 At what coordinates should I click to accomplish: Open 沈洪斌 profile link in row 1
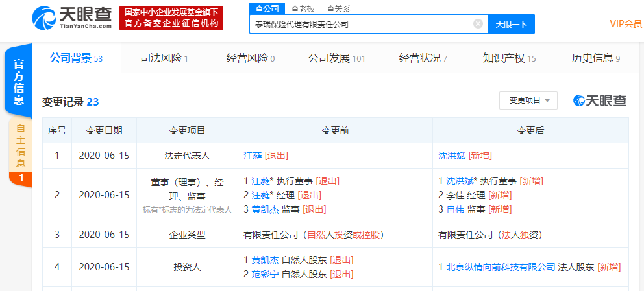[x=452, y=156]
